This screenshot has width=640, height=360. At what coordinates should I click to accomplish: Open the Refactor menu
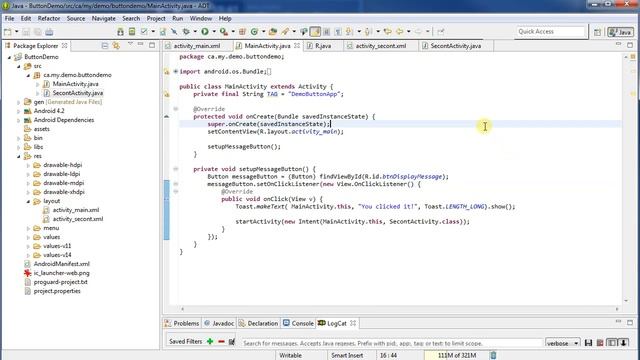click(49, 18)
